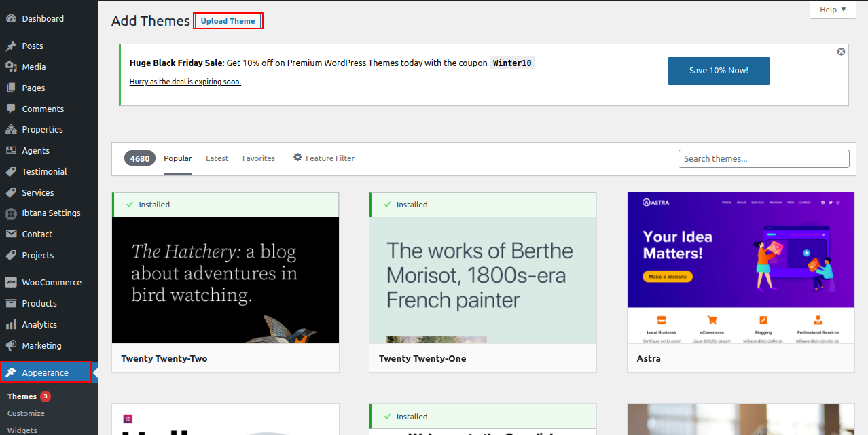Open the Astra theme preview thumbnail
This screenshot has width=868, height=435.
tap(740, 268)
